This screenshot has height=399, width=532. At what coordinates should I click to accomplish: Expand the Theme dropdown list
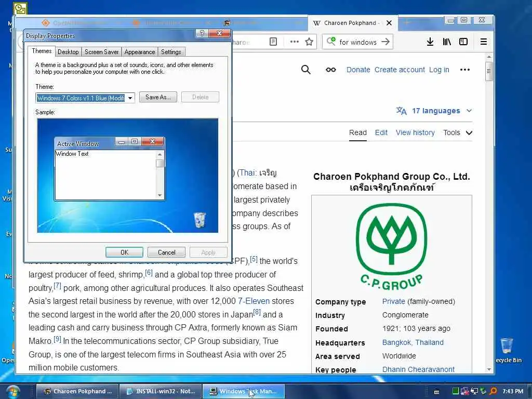coord(130,98)
